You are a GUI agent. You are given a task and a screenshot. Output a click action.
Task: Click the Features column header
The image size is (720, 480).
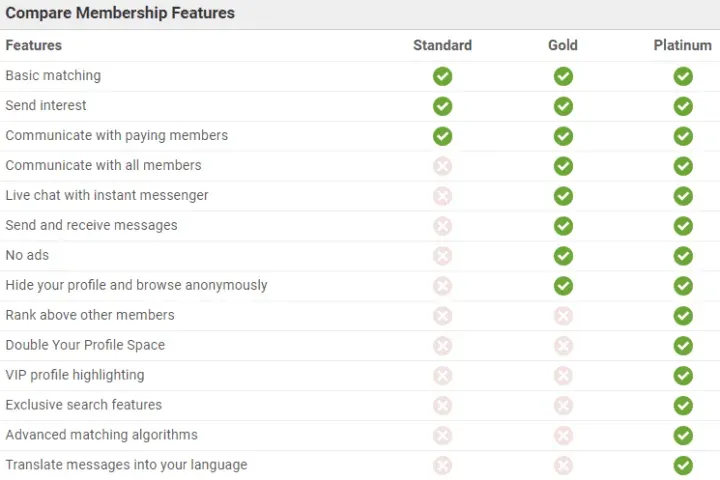click(33, 45)
